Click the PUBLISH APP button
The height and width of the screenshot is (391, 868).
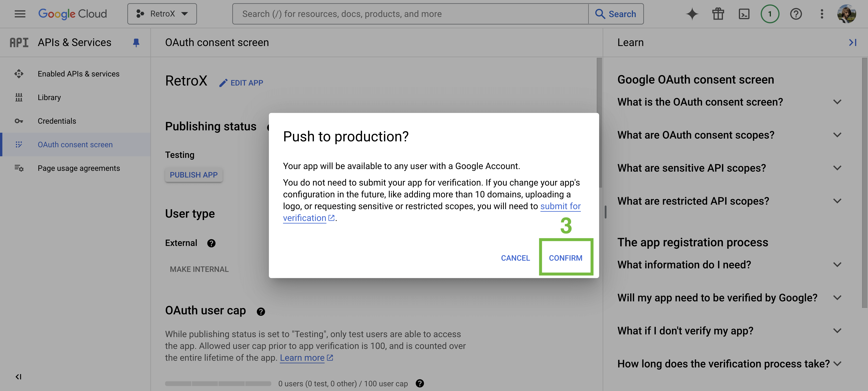194,175
